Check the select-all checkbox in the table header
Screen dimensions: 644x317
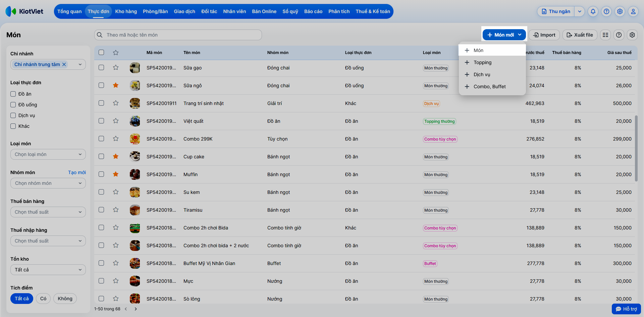[101, 52]
